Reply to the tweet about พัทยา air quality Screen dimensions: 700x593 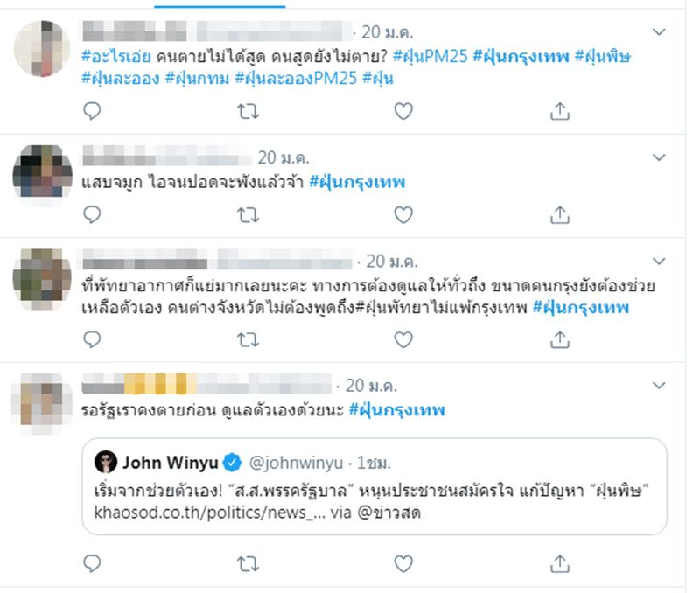tap(92, 340)
